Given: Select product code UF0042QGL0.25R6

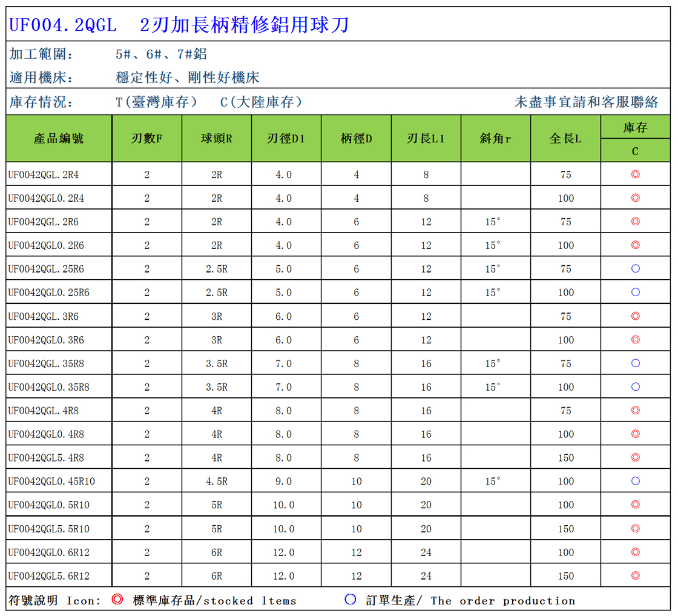Looking at the screenshot, I should tap(48, 293).
